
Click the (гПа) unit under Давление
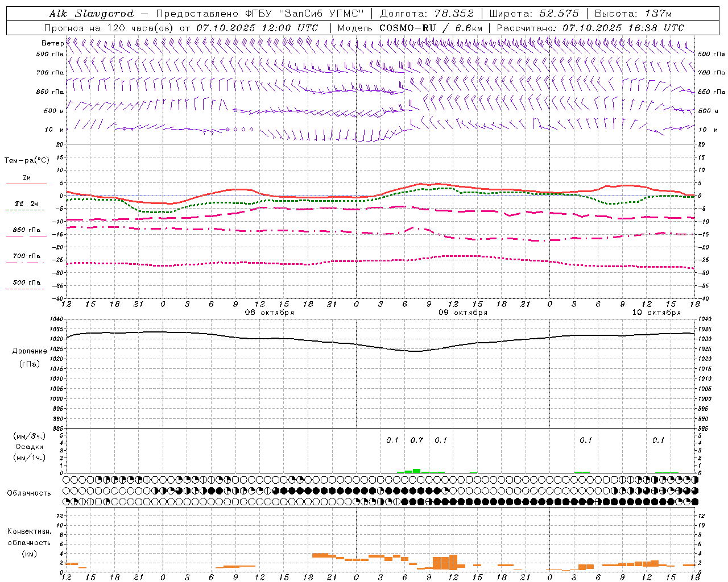[29, 364]
